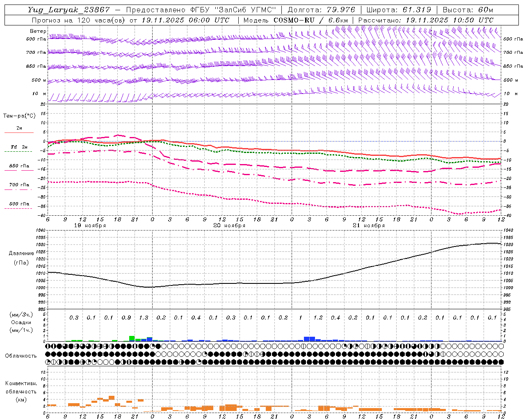Viewport: 525px width, 420px height.
Task: Click the red solid 2м legend line
Action: (19, 132)
